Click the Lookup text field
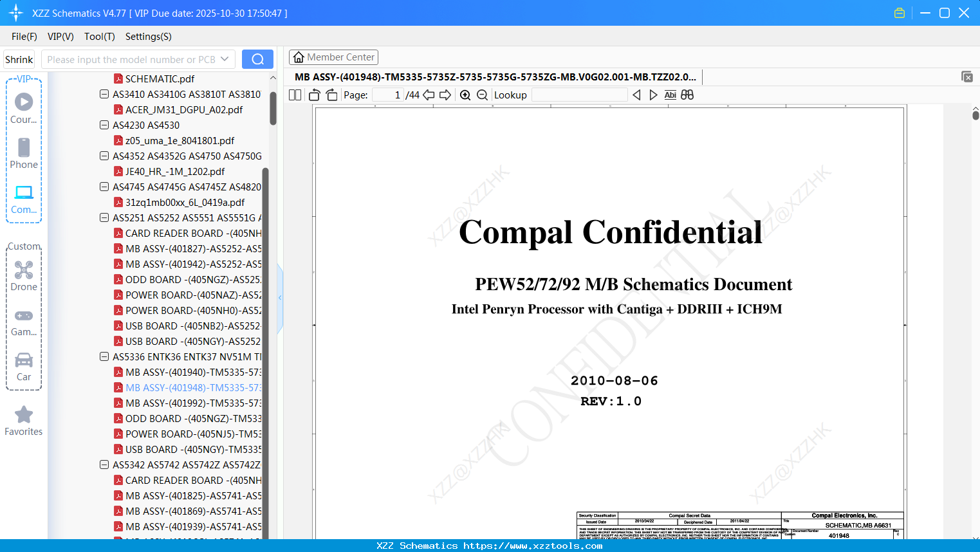 (579, 95)
